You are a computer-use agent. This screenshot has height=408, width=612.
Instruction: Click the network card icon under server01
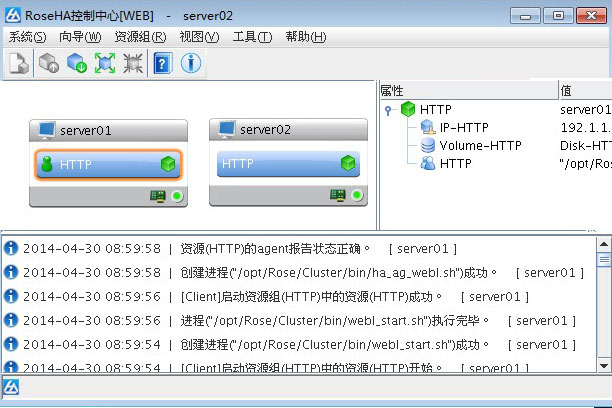pyautogui.click(x=158, y=196)
